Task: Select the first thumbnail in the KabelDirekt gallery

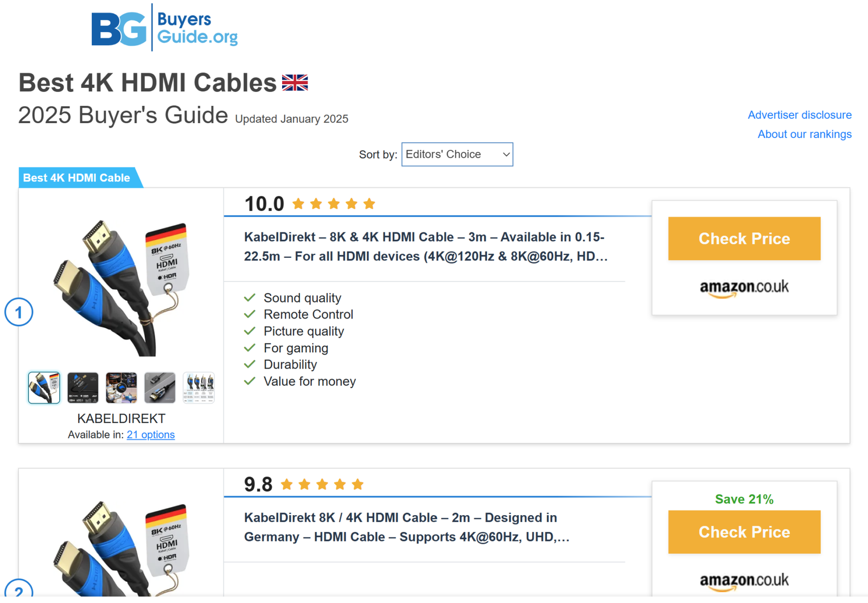Action: (x=44, y=388)
